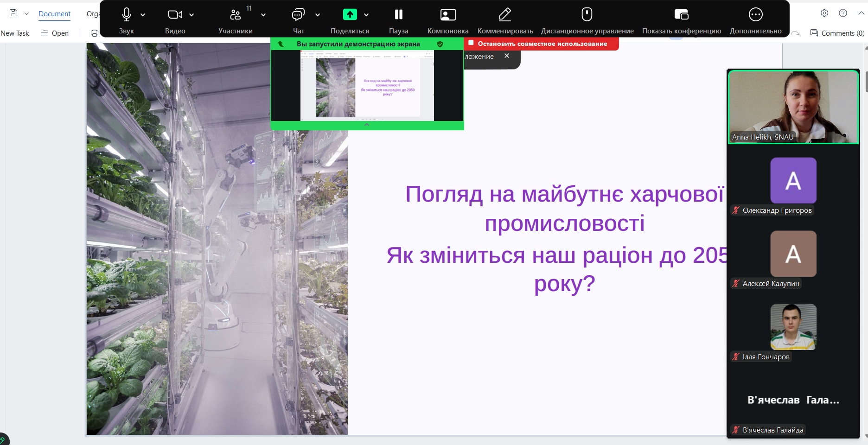
Task: Stop sharing via Остановить совместное использование
Action: coord(542,44)
